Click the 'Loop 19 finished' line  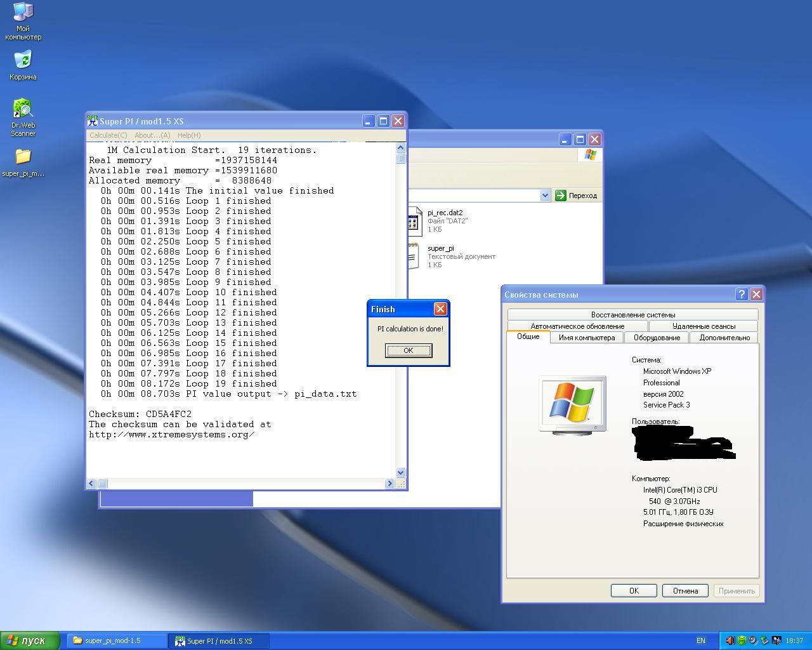(x=189, y=383)
